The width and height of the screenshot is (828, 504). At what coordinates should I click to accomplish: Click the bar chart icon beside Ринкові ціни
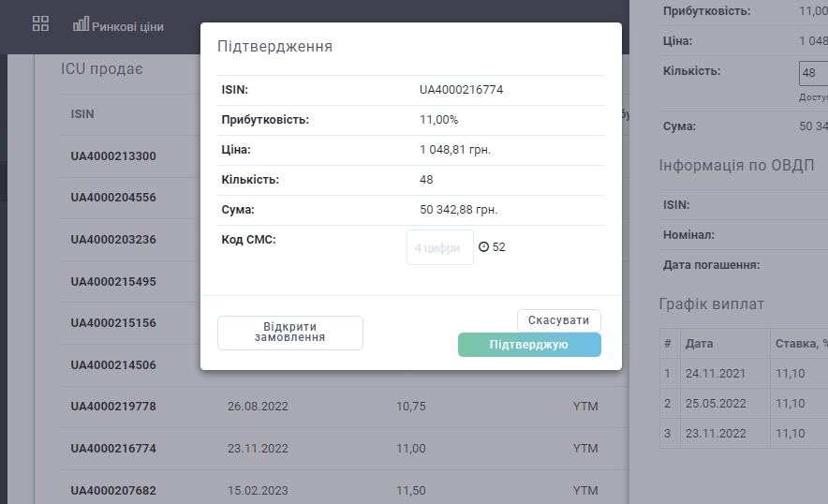[x=81, y=24]
